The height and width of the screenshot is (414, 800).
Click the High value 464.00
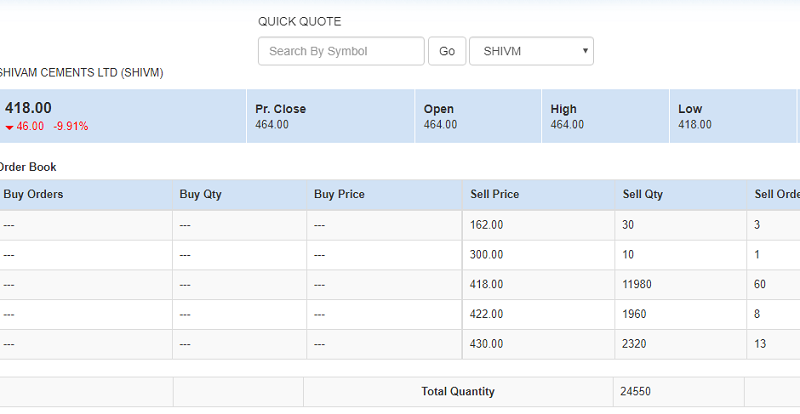(x=567, y=125)
